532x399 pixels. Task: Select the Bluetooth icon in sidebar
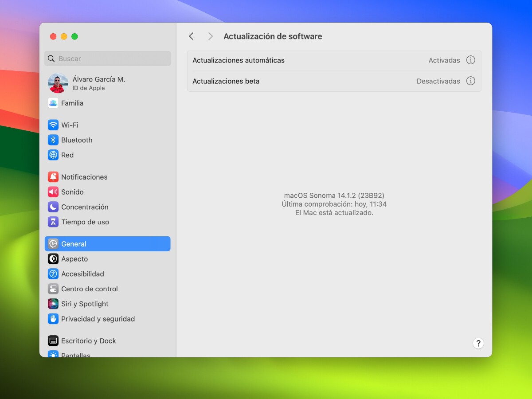pos(53,140)
